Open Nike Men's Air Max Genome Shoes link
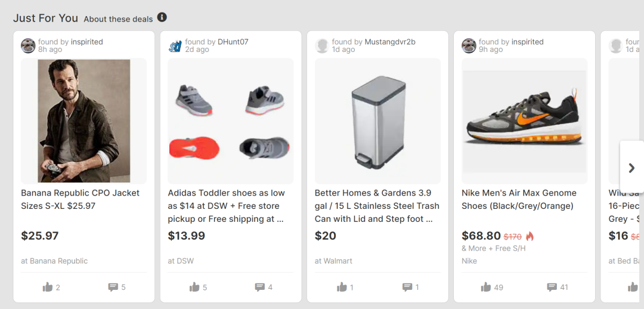 [519, 199]
